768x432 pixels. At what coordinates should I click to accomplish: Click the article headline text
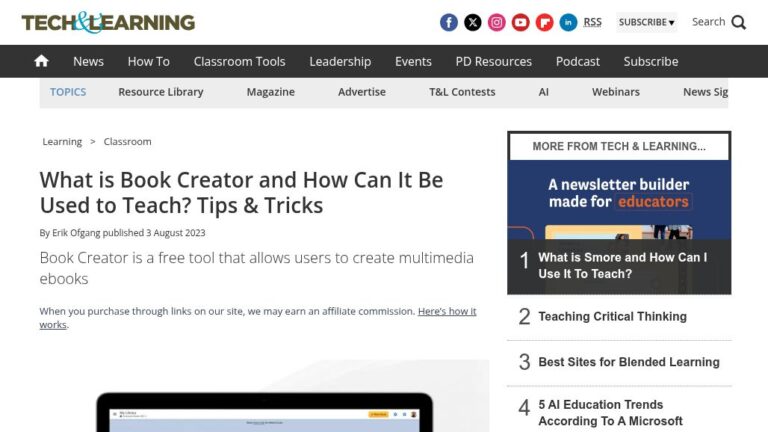point(241,192)
